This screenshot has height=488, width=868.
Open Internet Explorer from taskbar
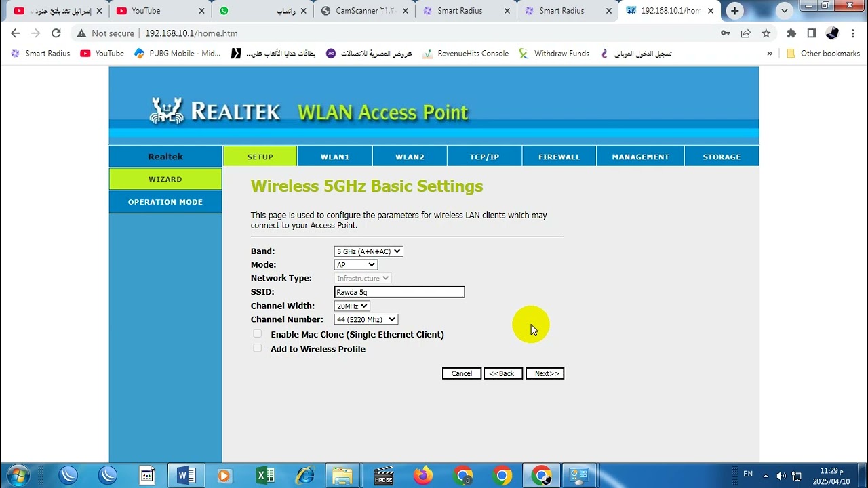pyautogui.click(x=304, y=476)
